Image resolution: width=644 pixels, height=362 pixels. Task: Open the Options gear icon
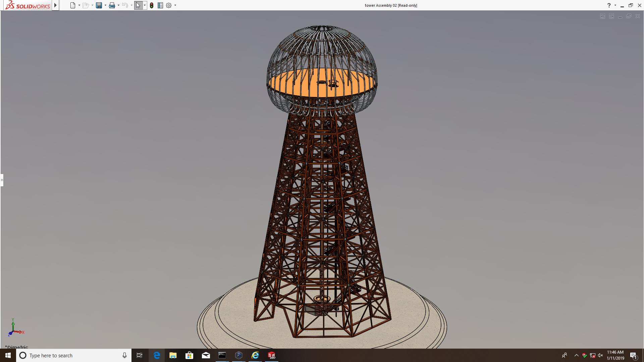pyautogui.click(x=169, y=5)
